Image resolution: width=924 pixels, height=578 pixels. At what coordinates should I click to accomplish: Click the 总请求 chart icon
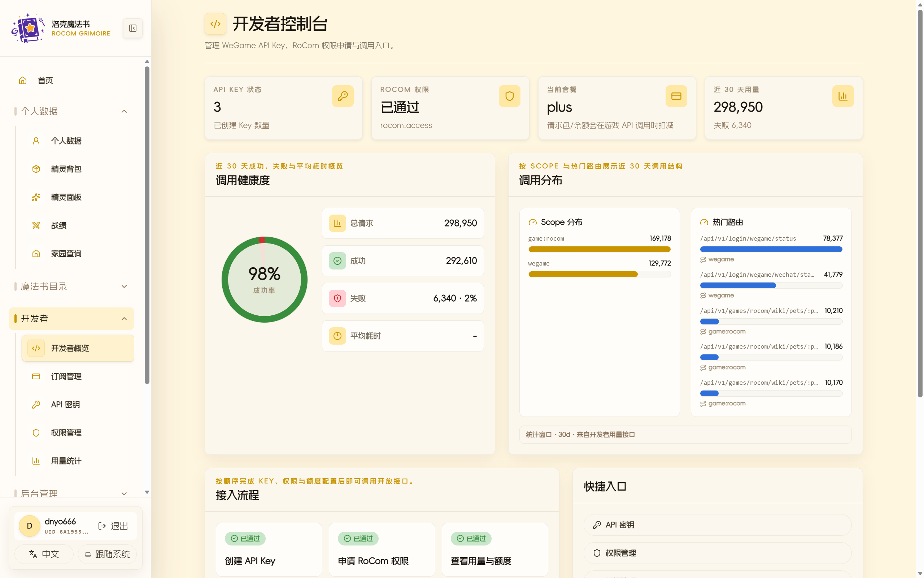(x=337, y=223)
